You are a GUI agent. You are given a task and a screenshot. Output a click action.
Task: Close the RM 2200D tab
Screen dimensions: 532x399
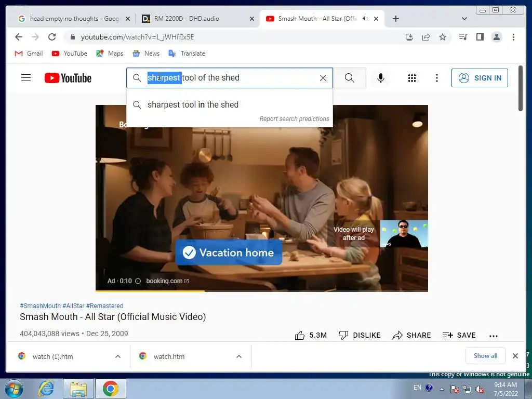pyautogui.click(x=252, y=19)
